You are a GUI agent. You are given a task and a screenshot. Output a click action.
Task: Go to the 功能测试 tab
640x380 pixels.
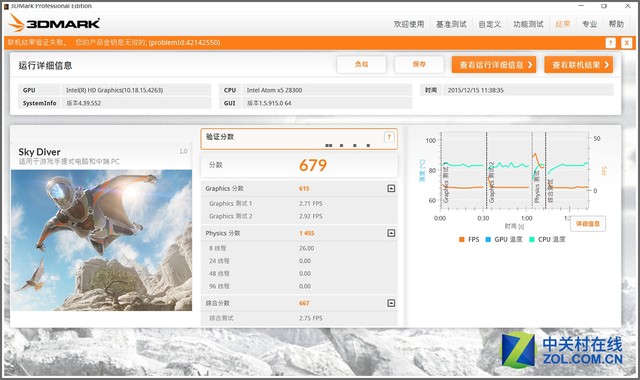(528, 24)
